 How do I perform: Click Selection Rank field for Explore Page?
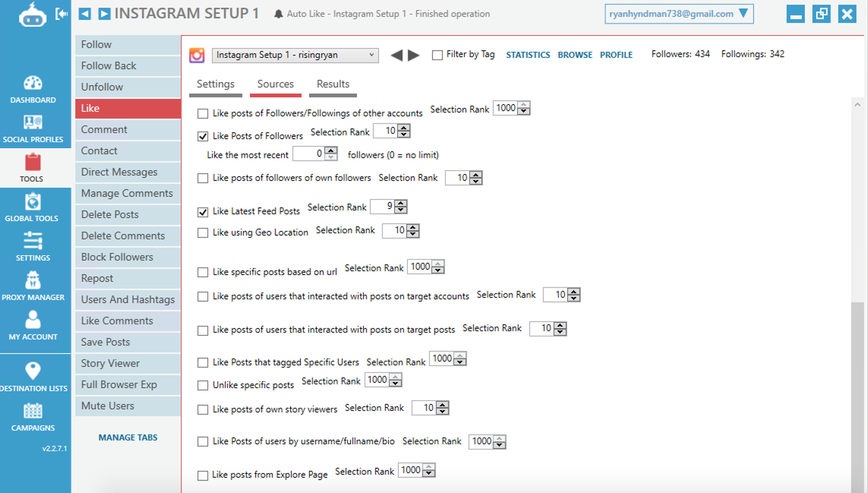[411, 471]
